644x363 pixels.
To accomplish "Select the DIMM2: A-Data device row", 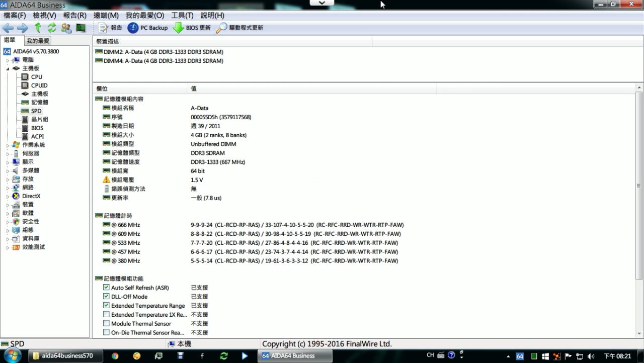I will click(159, 52).
